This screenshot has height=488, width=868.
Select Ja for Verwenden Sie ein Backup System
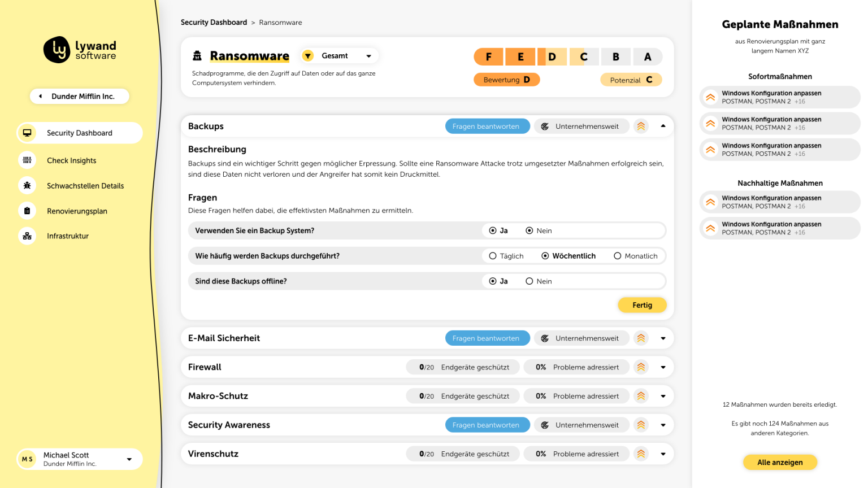(x=493, y=230)
